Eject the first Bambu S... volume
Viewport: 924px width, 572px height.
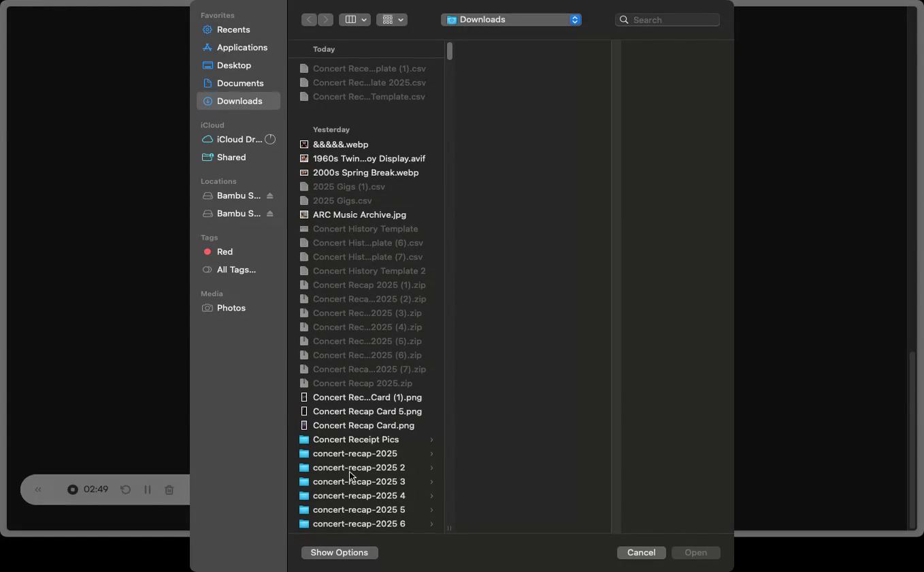pos(270,196)
